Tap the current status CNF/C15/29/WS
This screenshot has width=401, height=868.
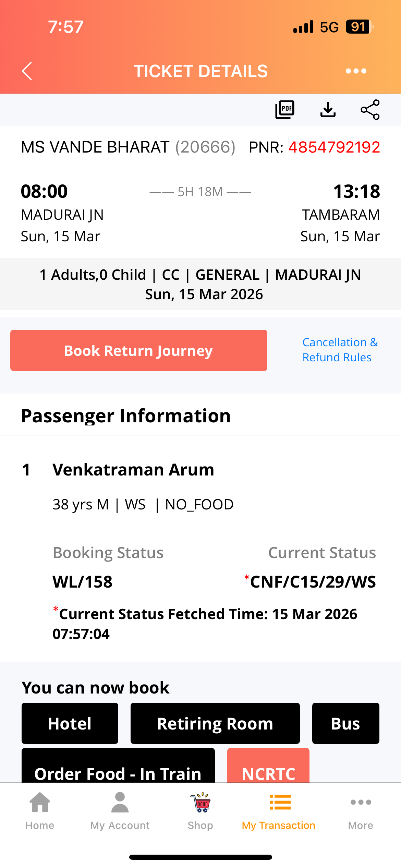(x=313, y=582)
